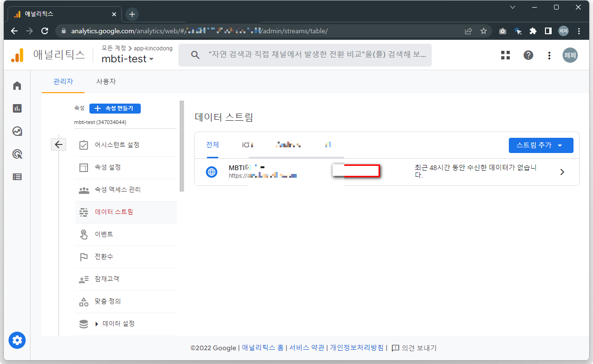The image size is (593, 364).
Task: Open the three-dot options menu icon
Action: click(549, 55)
